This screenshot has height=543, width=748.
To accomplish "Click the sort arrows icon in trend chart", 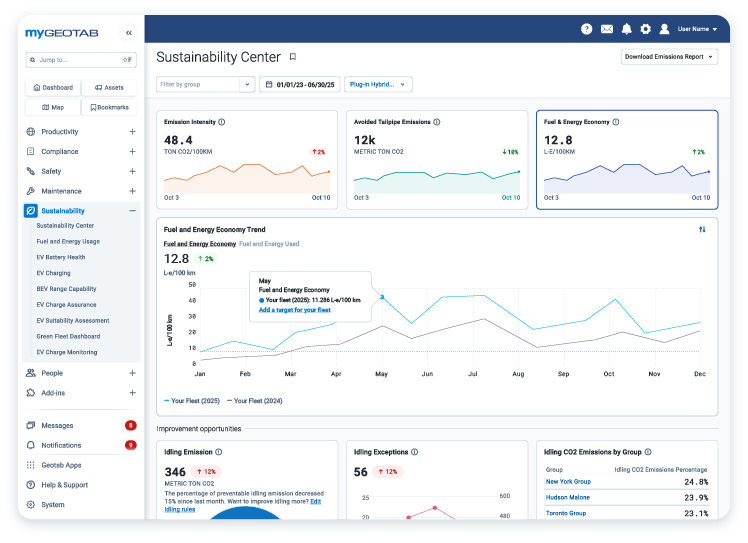I will 702,230.
